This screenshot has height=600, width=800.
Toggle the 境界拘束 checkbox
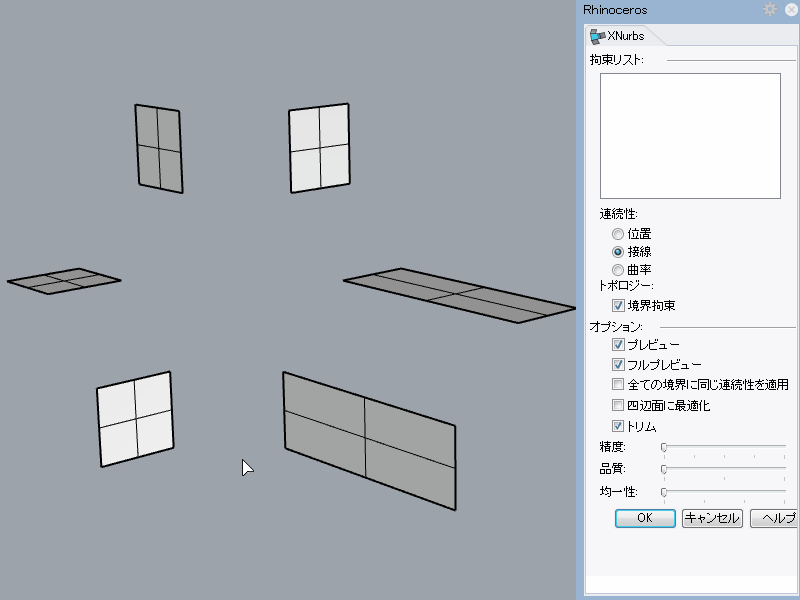click(x=618, y=306)
